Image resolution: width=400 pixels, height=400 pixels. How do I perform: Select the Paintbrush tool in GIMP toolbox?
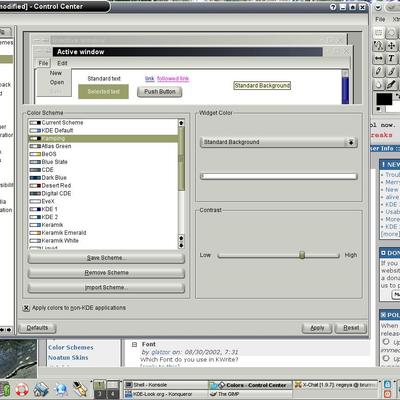[x=392, y=71]
